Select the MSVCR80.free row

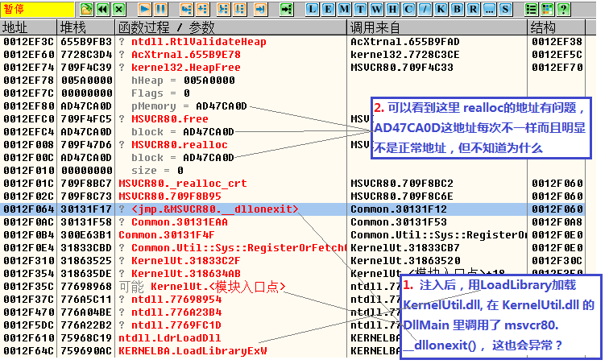tap(292, 118)
